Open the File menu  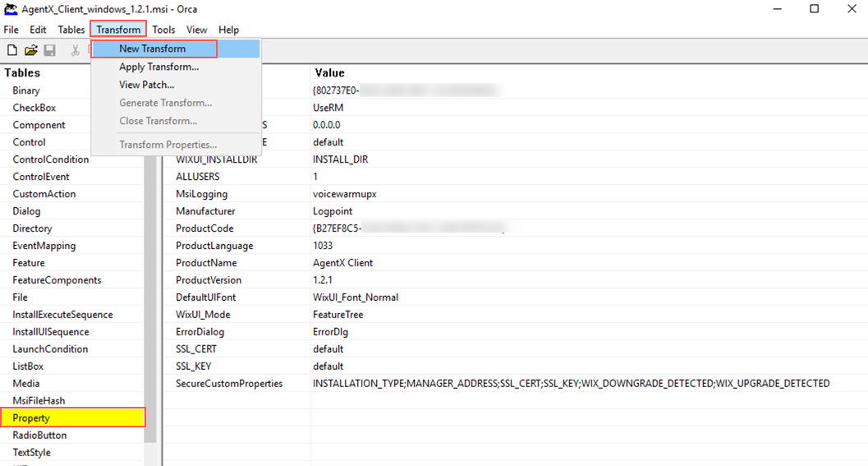(x=11, y=30)
